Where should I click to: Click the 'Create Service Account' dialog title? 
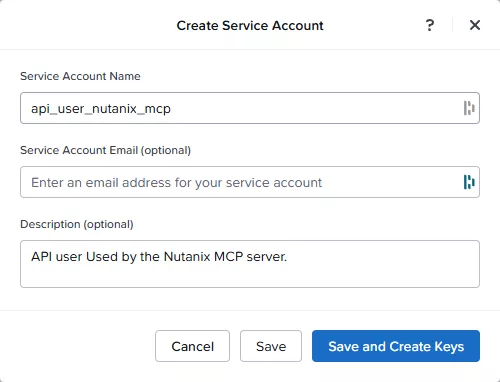(250, 26)
